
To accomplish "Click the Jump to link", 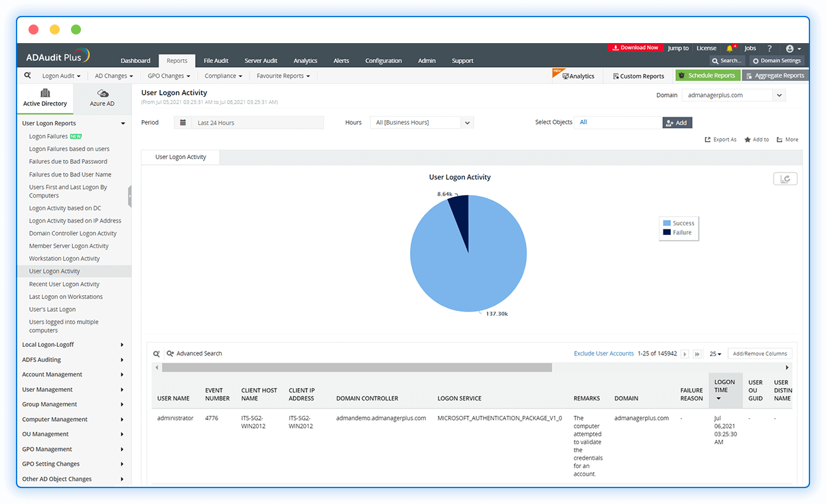I will (678, 48).
